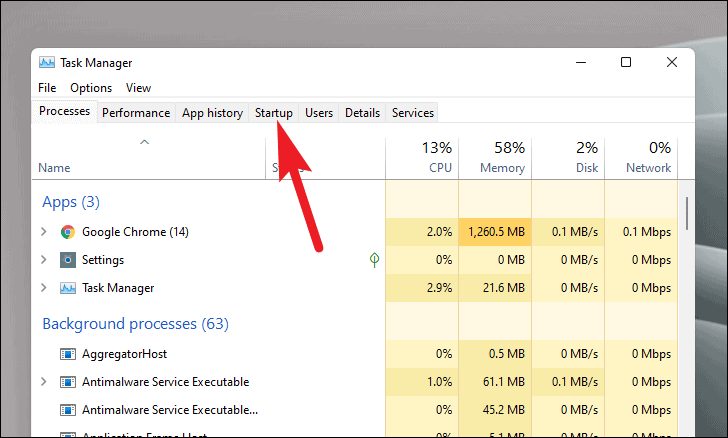Click the Google Chrome app icon

68,232
